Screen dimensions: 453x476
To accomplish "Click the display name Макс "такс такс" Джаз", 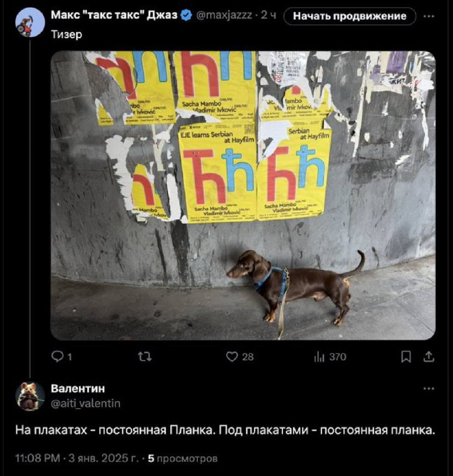I will point(114,15).
